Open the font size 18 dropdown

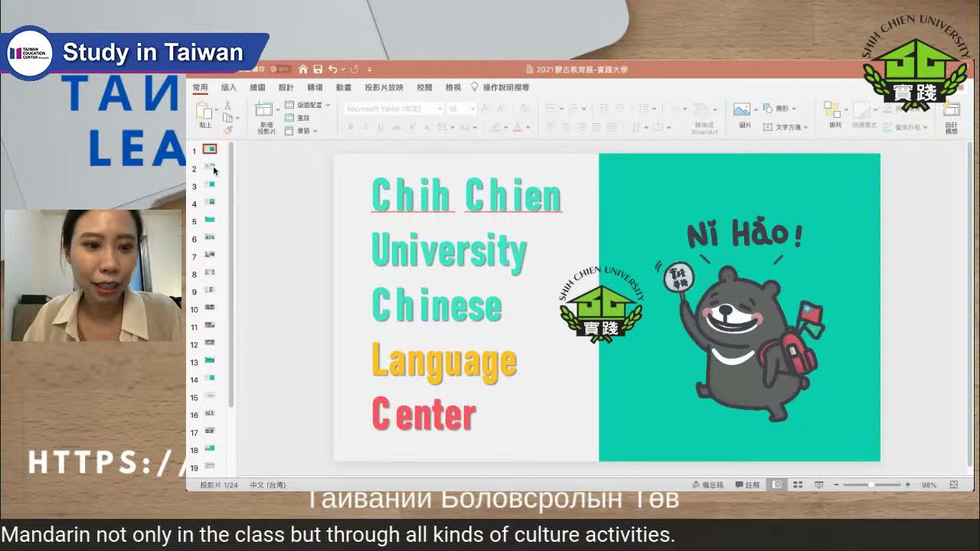click(462, 109)
